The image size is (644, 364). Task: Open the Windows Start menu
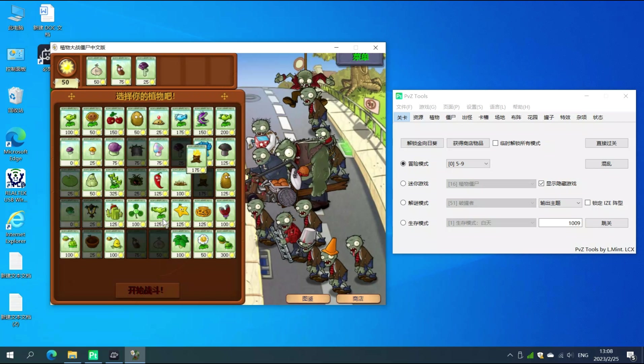pyautogui.click(x=10, y=355)
